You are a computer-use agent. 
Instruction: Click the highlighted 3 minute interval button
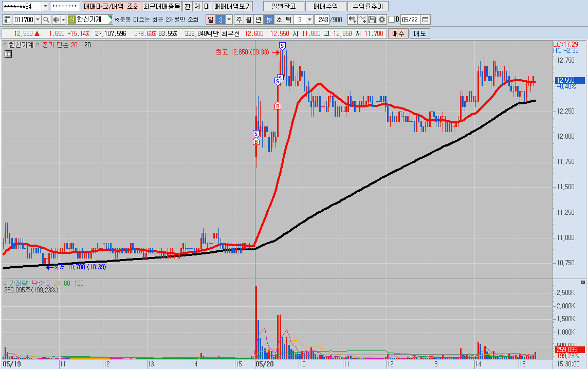(x=220, y=20)
